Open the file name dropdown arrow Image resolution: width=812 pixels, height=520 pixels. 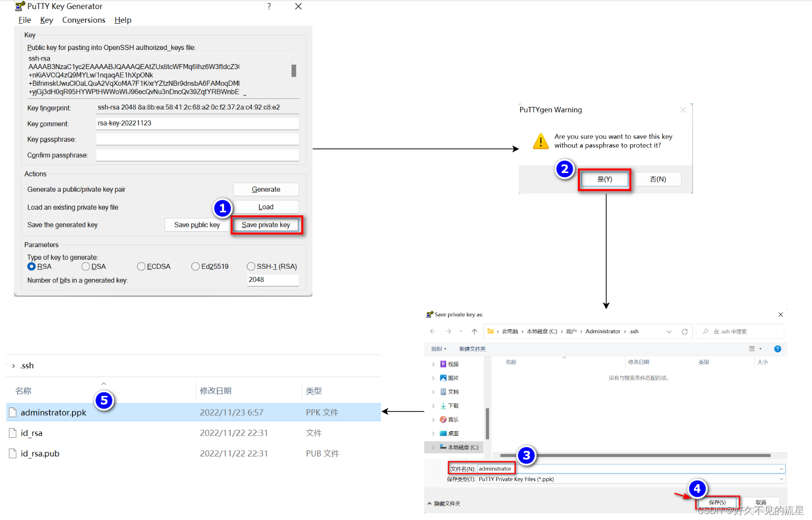(x=781, y=469)
